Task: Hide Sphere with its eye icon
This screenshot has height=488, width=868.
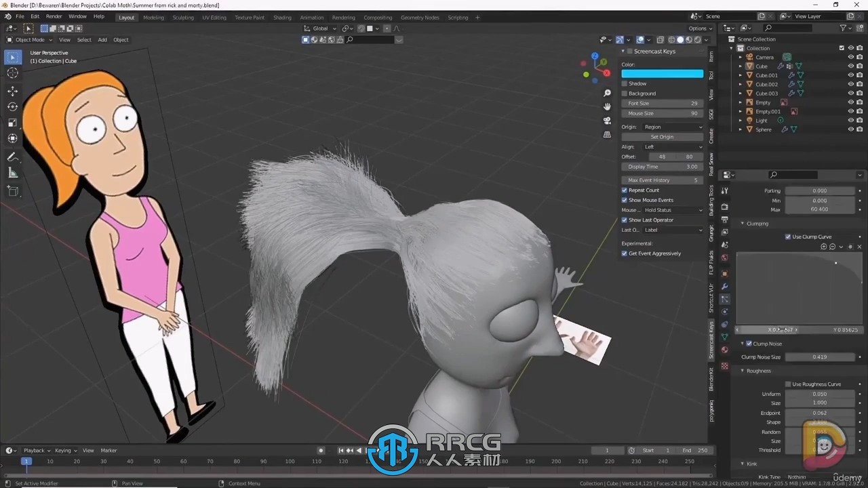Action: tap(851, 129)
